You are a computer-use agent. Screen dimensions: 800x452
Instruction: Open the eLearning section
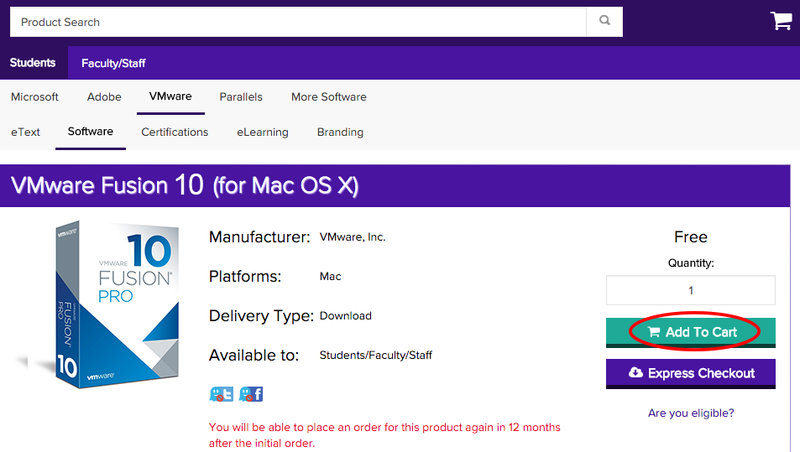click(263, 132)
